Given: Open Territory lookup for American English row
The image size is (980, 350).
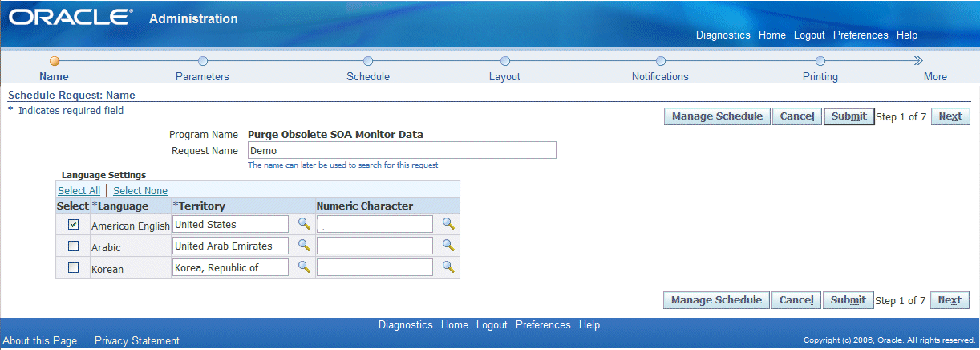Looking at the screenshot, I should [304, 224].
